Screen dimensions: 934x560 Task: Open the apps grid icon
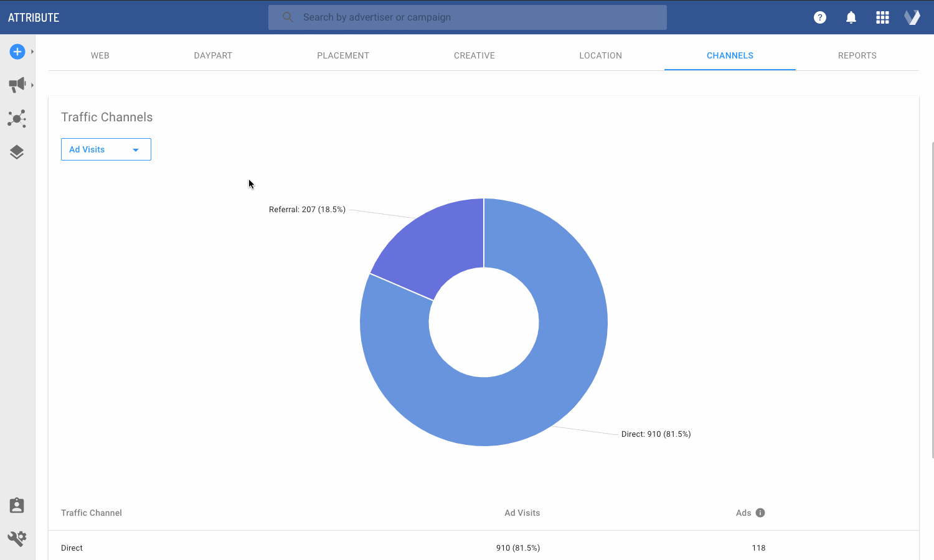pyautogui.click(x=882, y=17)
